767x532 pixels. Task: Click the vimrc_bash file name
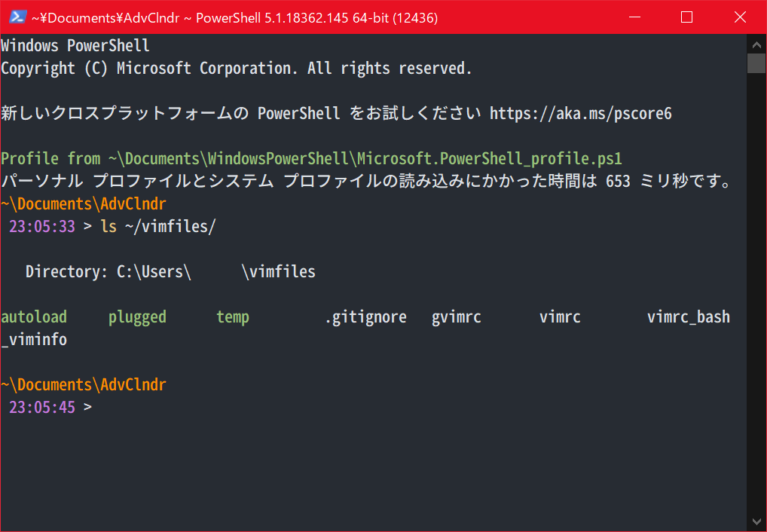click(688, 316)
